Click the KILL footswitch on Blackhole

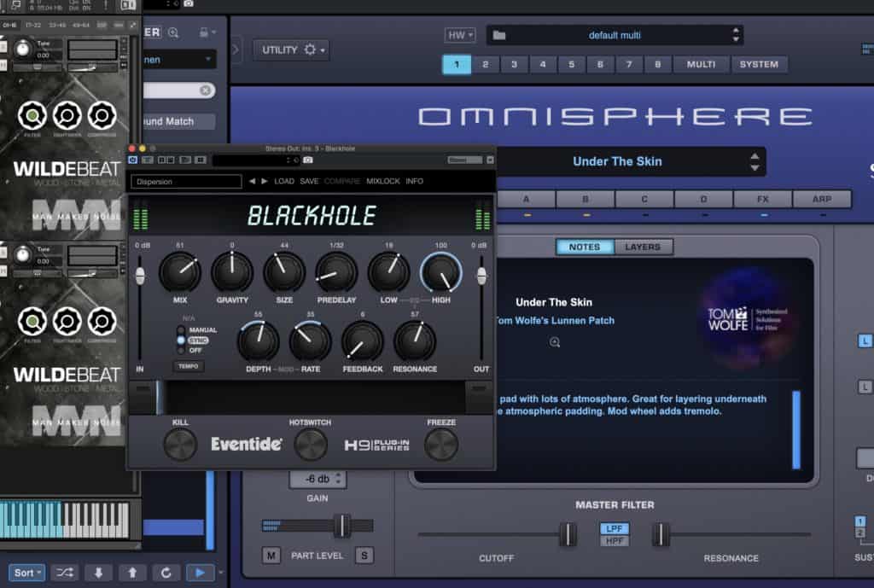click(x=180, y=445)
